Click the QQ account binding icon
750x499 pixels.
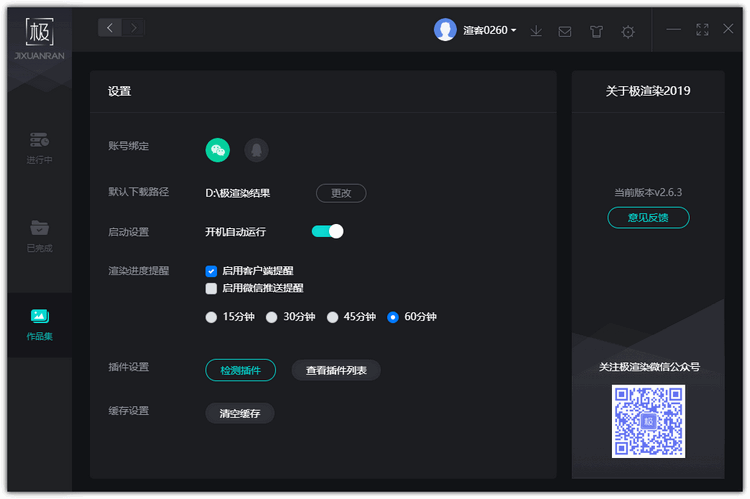(x=256, y=150)
